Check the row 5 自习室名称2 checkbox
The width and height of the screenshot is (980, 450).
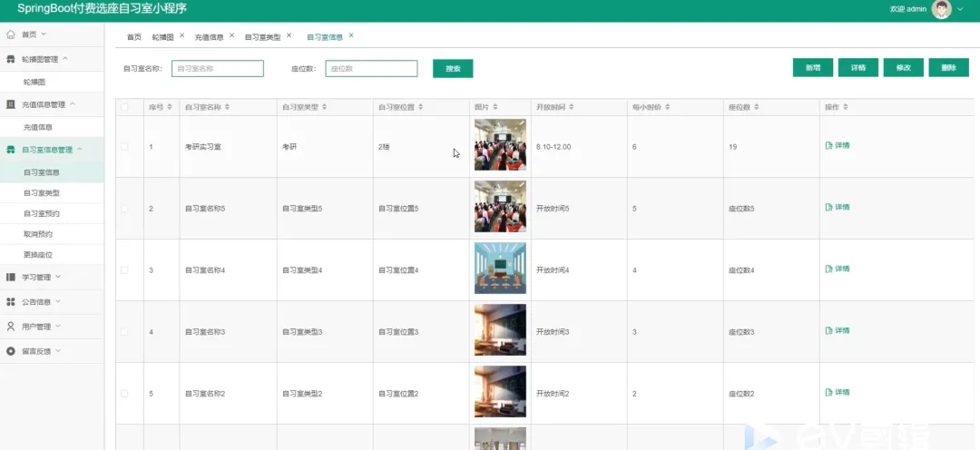(124, 394)
